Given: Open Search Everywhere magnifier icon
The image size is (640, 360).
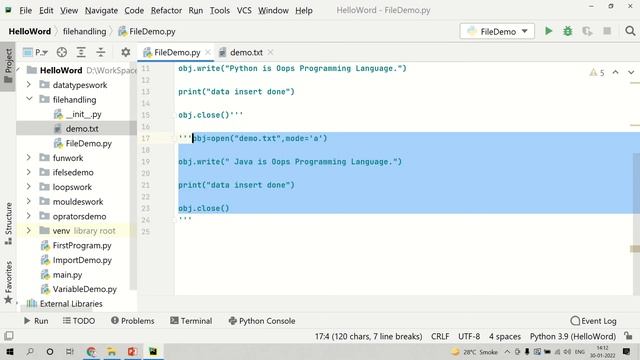Looking at the screenshot, I should 630,31.
